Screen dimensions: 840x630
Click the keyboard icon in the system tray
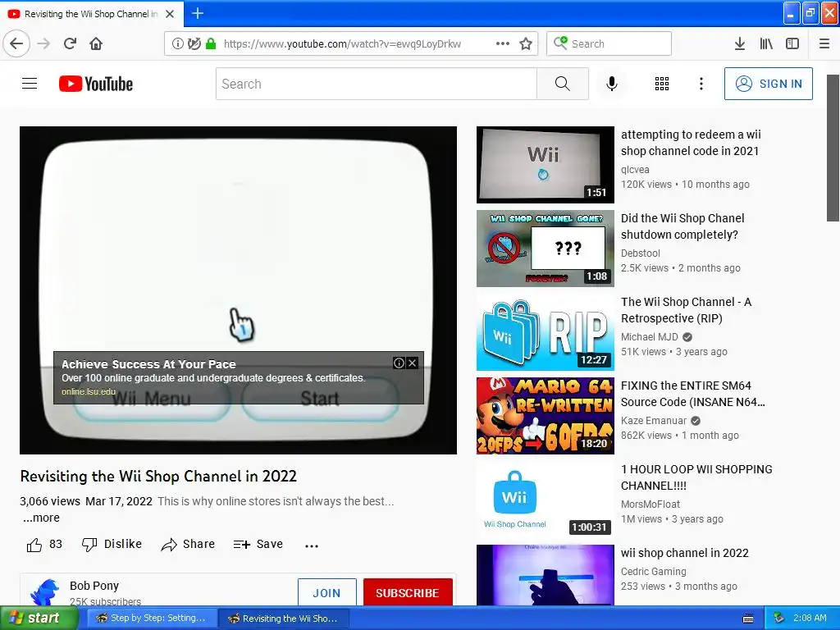pos(748,619)
